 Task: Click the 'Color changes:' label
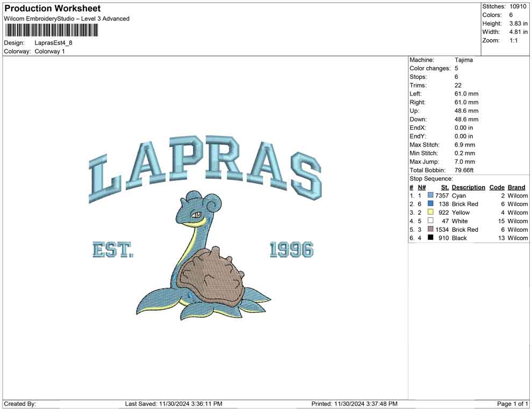click(x=430, y=68)
